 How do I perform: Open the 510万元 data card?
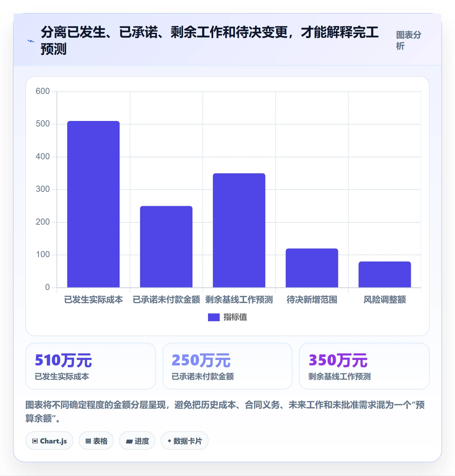(x=91, y=366)
